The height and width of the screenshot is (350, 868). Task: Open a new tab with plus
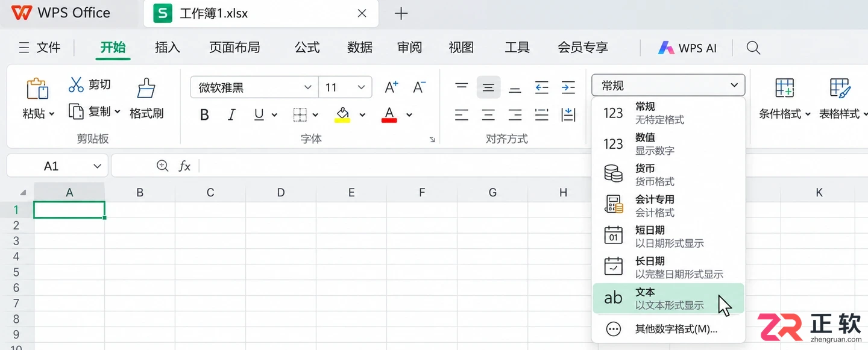[x=401, y=13]
